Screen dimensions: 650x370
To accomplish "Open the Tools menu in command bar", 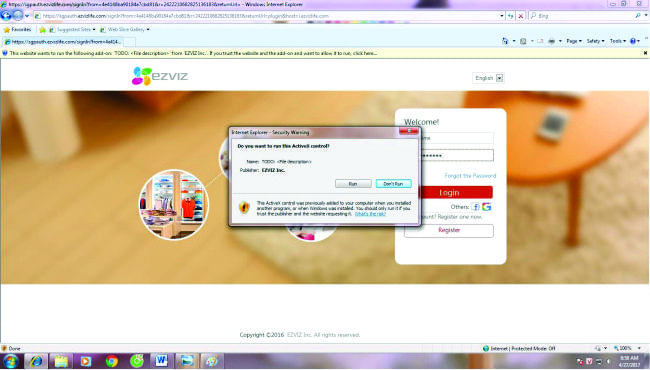I will click(x=618, y=41).
